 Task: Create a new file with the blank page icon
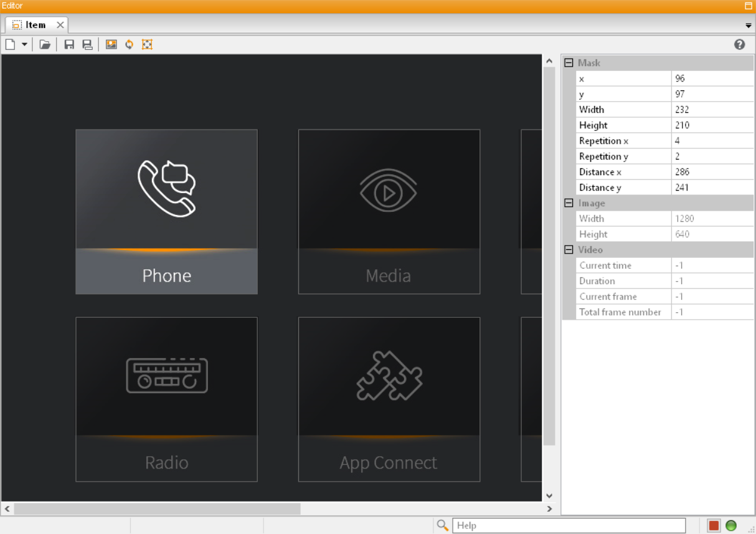tap(10, 44)
